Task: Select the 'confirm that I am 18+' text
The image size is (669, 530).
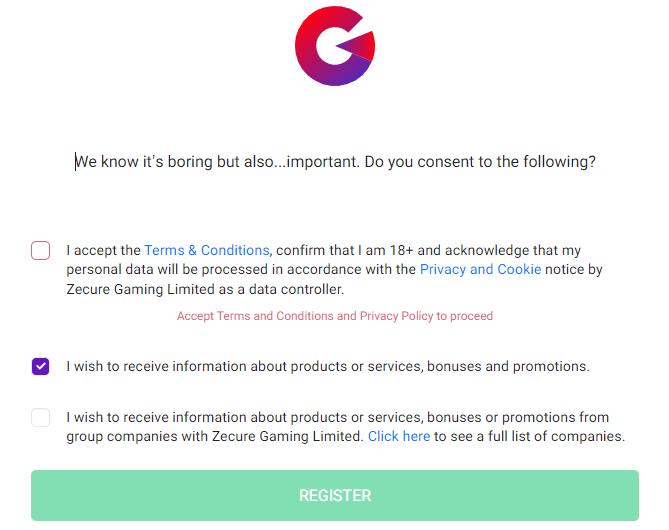Action: (345, 250)
